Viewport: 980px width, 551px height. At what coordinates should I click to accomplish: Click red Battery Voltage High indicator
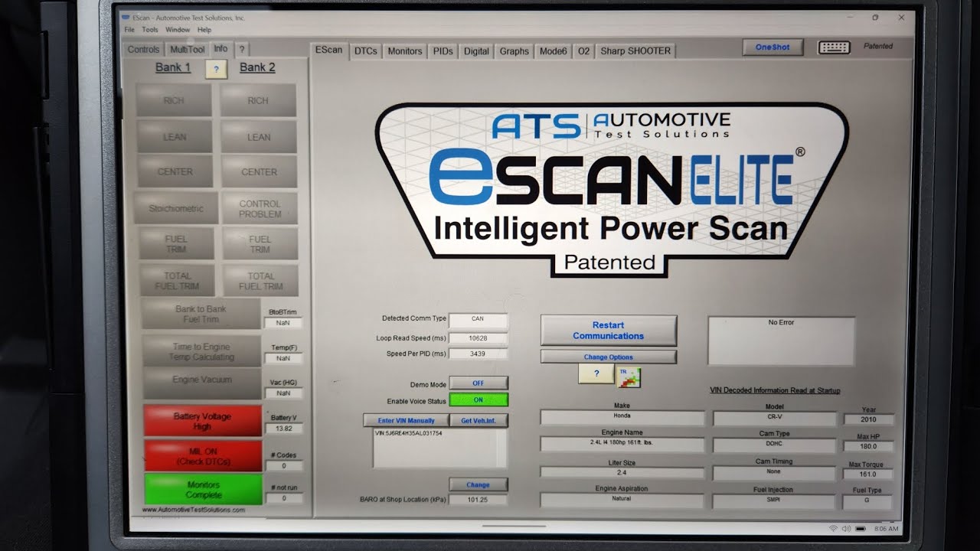(203, 421)
